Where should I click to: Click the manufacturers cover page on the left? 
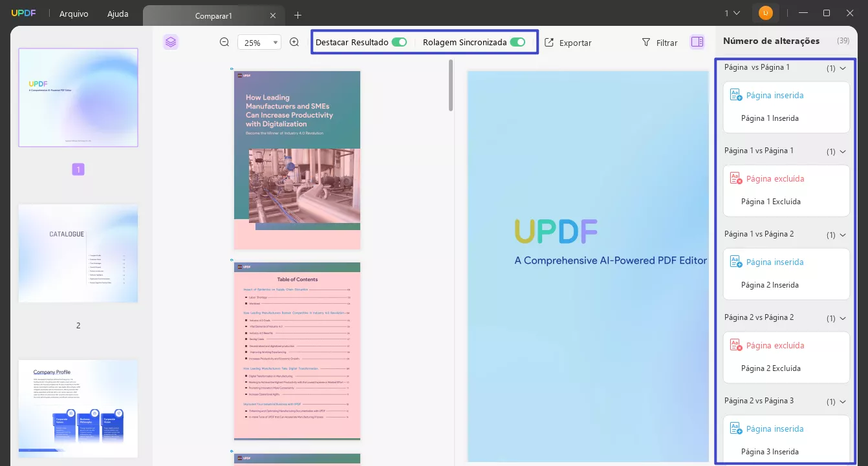coord(297,160)
